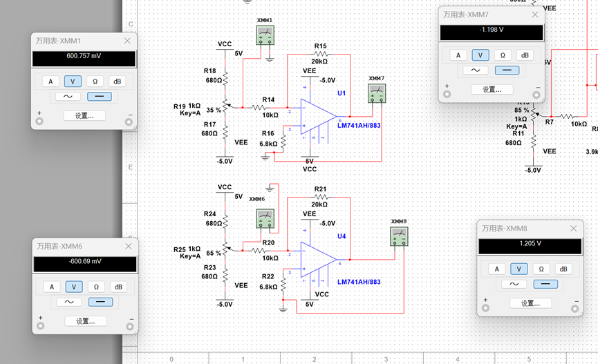Select AC mode in XMM8 multimeter

pyautogui.click(x=514, y=284)
